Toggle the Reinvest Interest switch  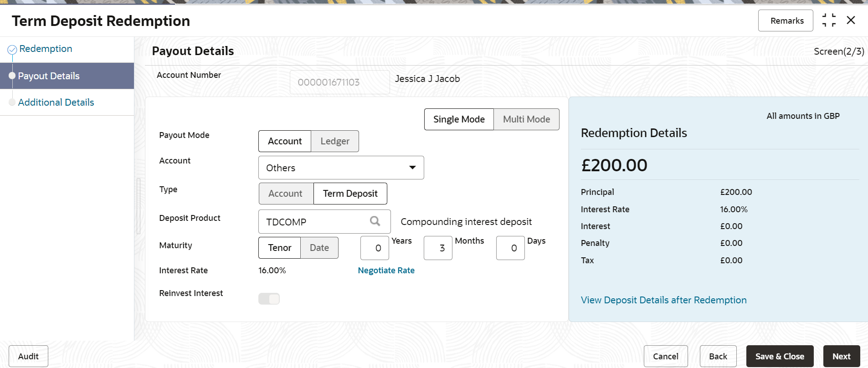pos(269,299)
